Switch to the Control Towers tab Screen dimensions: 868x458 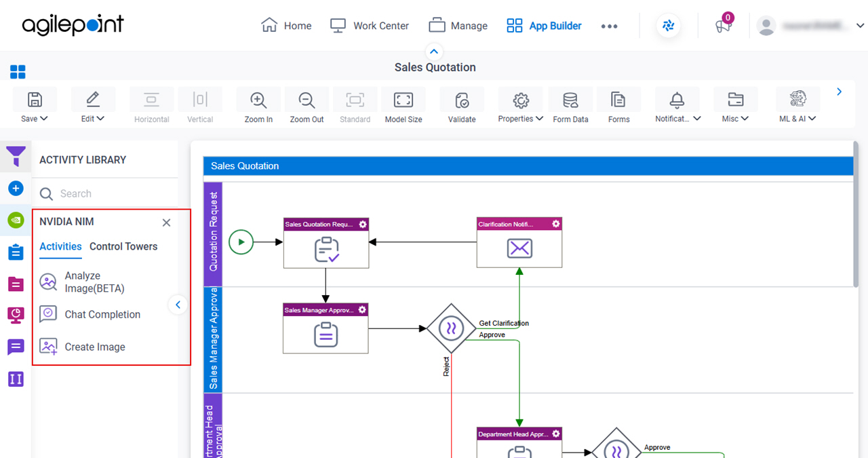pos(123,246)
